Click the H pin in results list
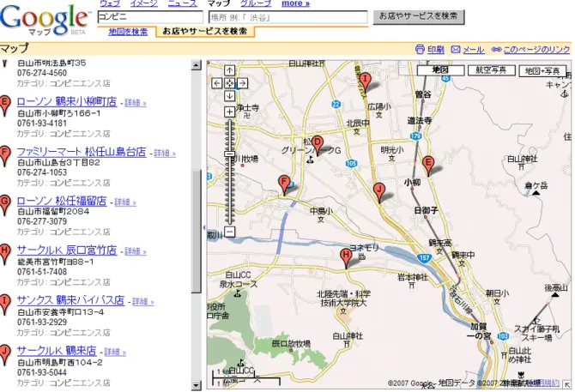Image resolution: width=575 pixels, height=392 pixels. tap(4, 254)
